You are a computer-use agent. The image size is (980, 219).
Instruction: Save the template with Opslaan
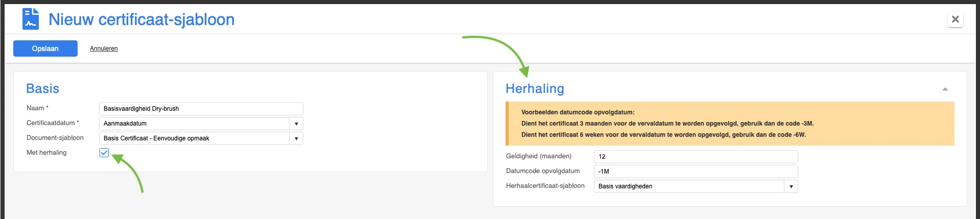(45, 48)
